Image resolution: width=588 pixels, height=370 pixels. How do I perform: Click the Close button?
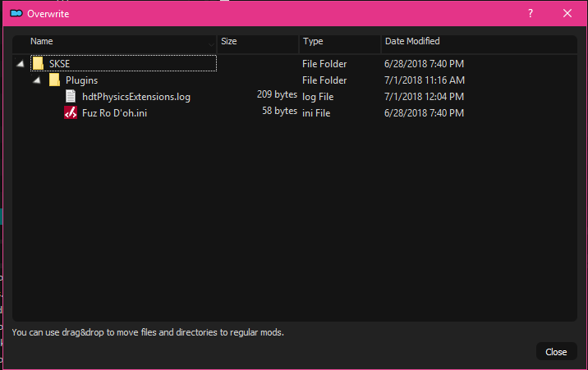tap(556, 352)
